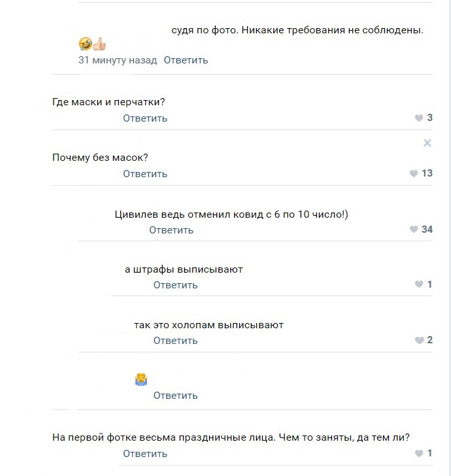
Task: Reply to 'так это холопам выписывают'
Action: (x=175, y=340)
